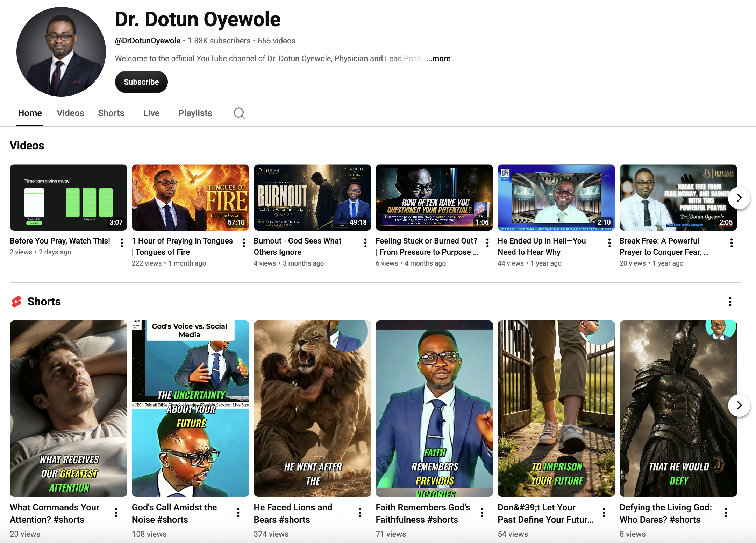This screenshot has width=756, height=543.
Task: Open options for 'God's Call Amidst the Noise' short
Action: point(238,513)
